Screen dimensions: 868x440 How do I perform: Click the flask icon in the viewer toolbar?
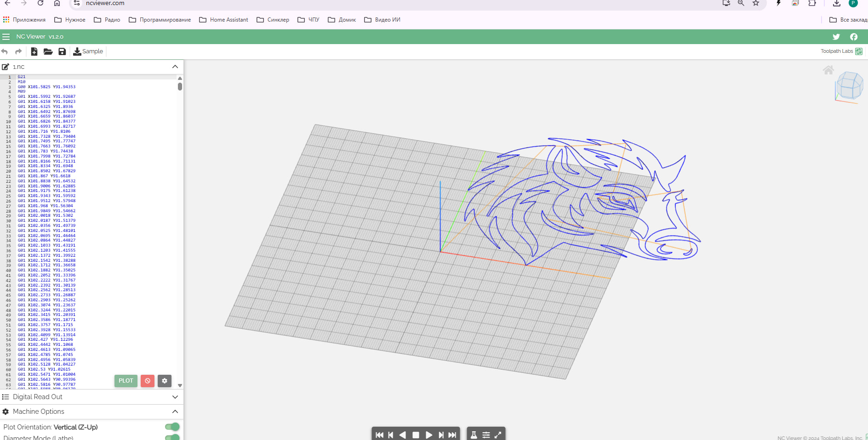point(474,434)
